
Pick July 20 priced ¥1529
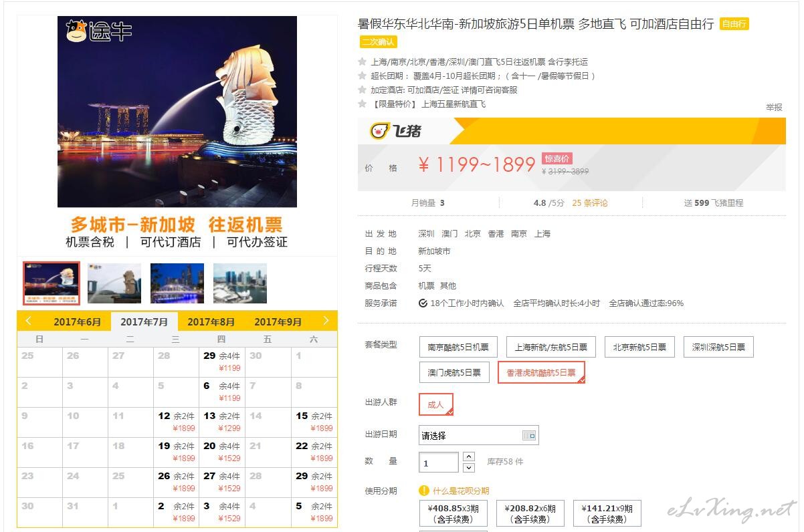[222, 452]
